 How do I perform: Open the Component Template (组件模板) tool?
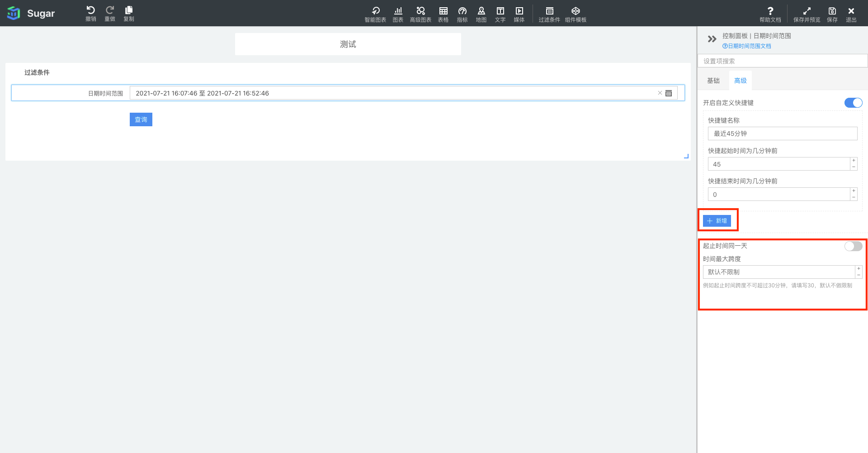coord(576,12)
